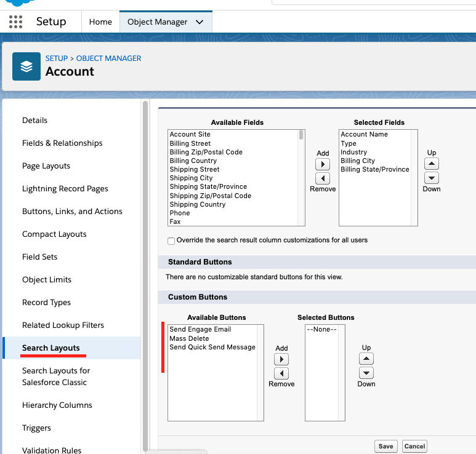Open Lightning Record Pages
The image size is (476, 454).
pyautogui.click(x=65, y=189)
